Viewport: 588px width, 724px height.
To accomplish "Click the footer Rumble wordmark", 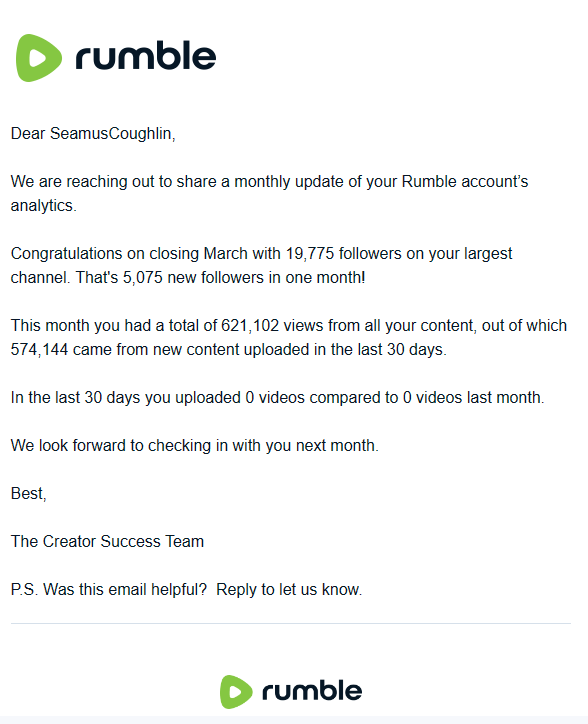I will 312,691.
